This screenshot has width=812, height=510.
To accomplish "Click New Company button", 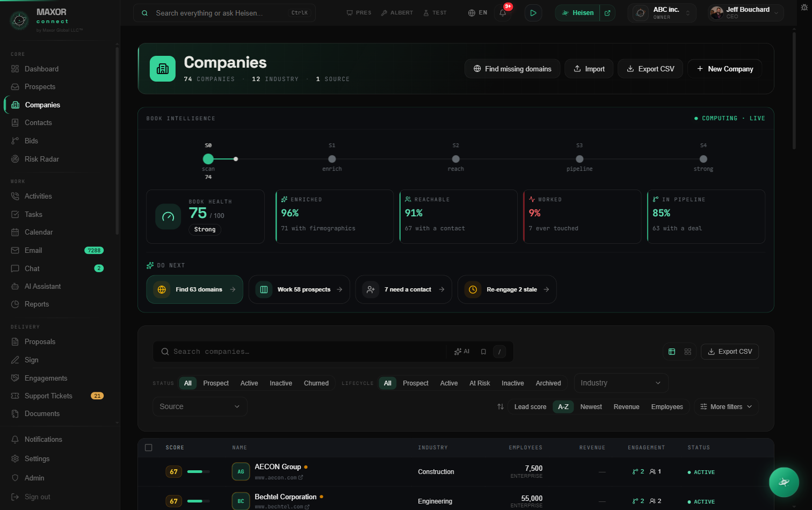I will (x=725, y=69).
